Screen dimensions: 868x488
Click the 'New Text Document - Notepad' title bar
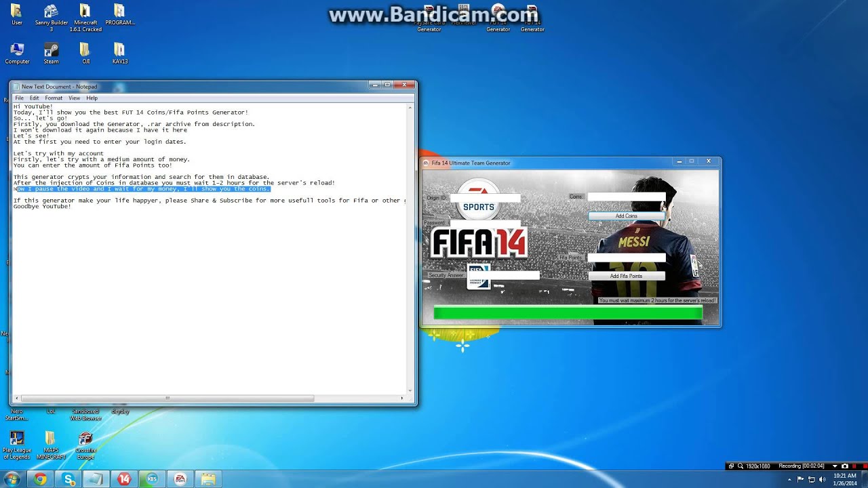point(190,86)
